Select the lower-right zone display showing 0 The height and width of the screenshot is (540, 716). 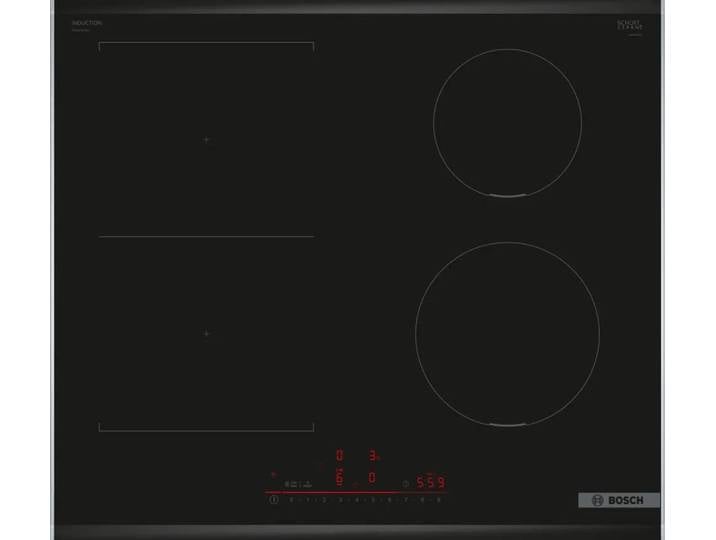372,478
